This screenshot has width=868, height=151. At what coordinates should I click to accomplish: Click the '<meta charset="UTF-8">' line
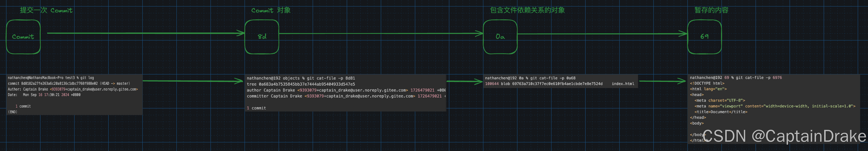coord(720,101)
